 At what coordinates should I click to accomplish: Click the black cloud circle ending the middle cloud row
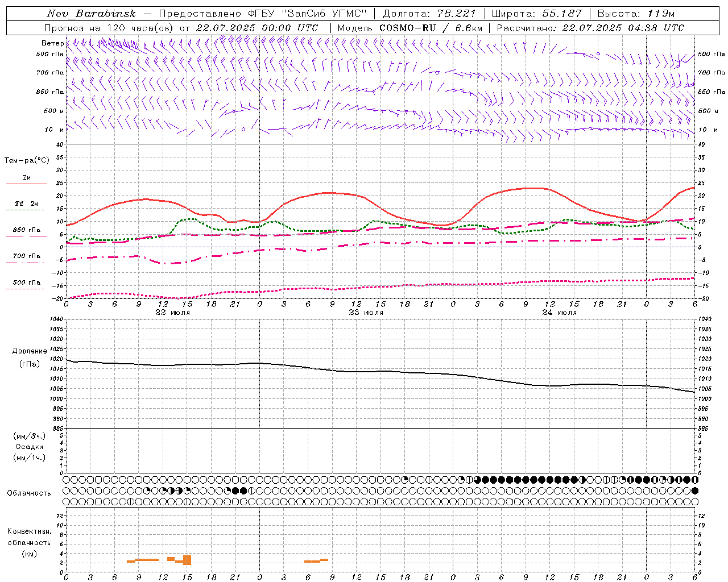(694, 490)
